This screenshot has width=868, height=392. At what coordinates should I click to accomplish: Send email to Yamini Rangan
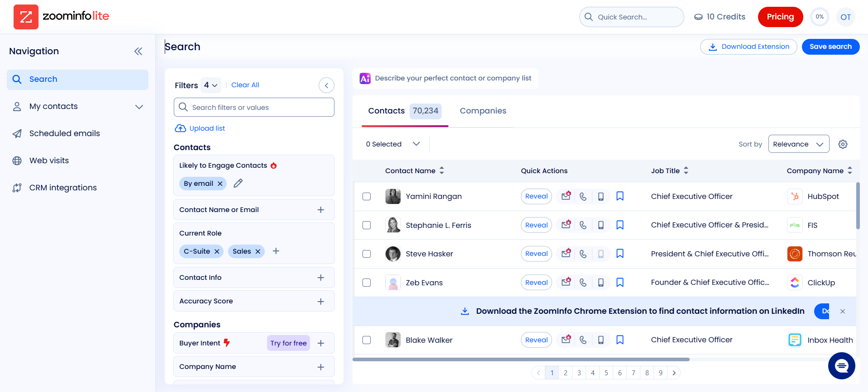[566, 196]
